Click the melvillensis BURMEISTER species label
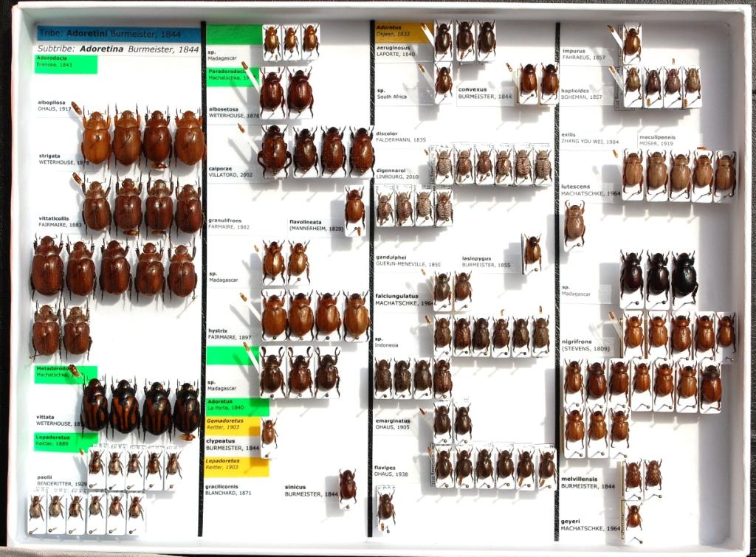 tap(588, 483)
